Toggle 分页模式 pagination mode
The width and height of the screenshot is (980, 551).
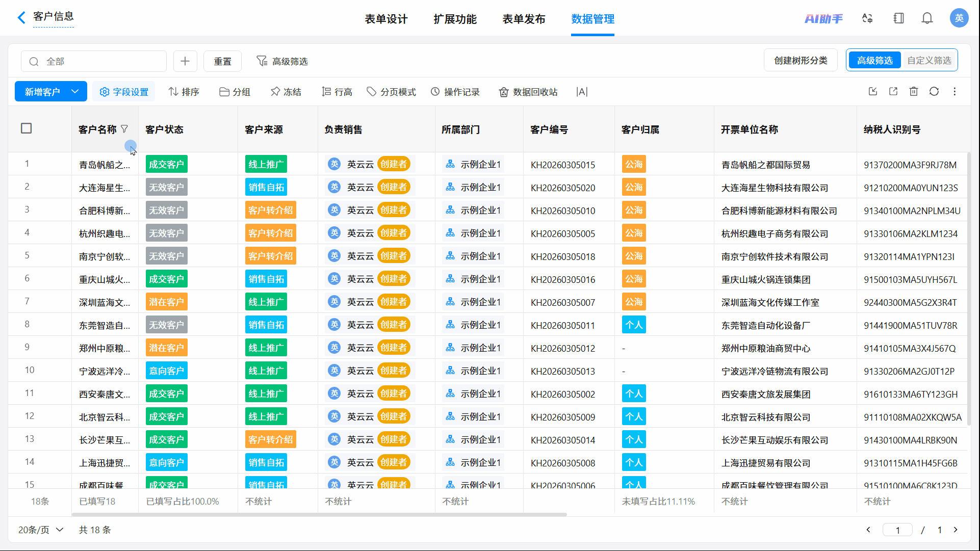pyautogui.click(x=392, y=92)
